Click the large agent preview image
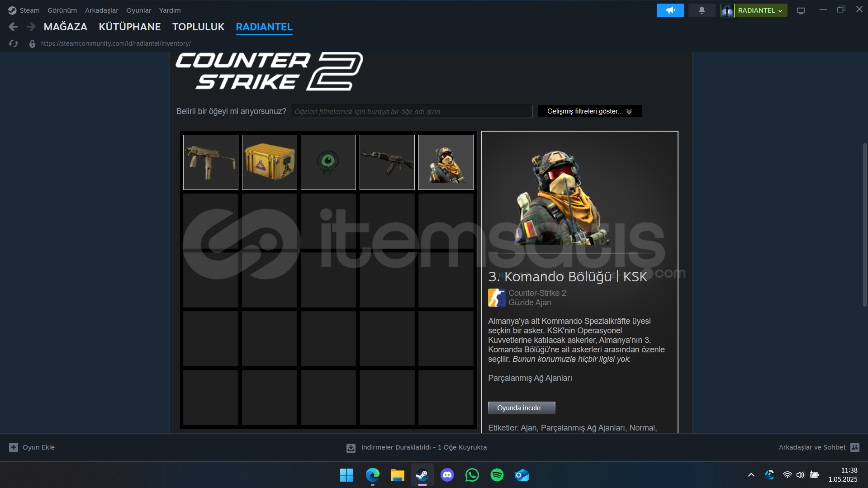The image size is (868, 488). 563,197
